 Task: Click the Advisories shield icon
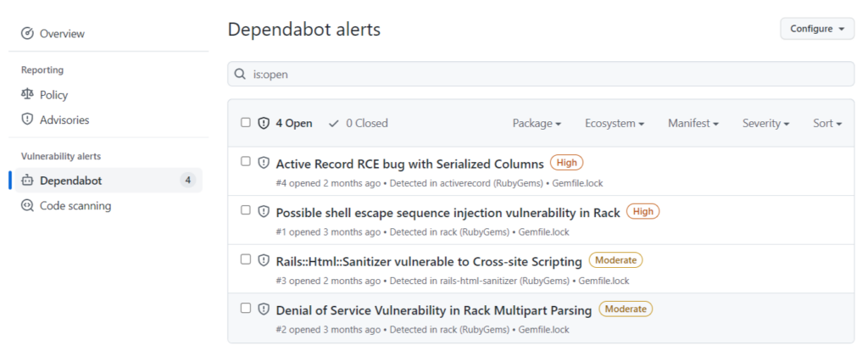coord(27,120)
